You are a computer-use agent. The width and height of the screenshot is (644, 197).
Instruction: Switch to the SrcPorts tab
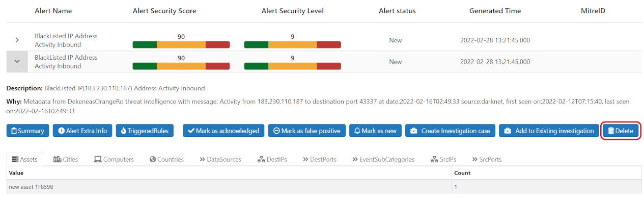(487, 159)
